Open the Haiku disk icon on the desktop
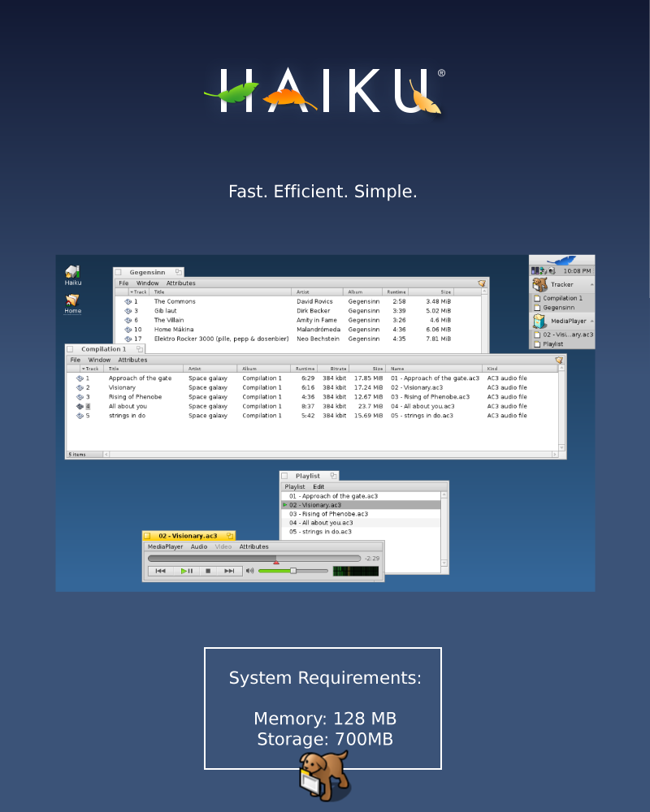Image resolution: width=650 pixels, height=812 pixels. pos(72,271)
